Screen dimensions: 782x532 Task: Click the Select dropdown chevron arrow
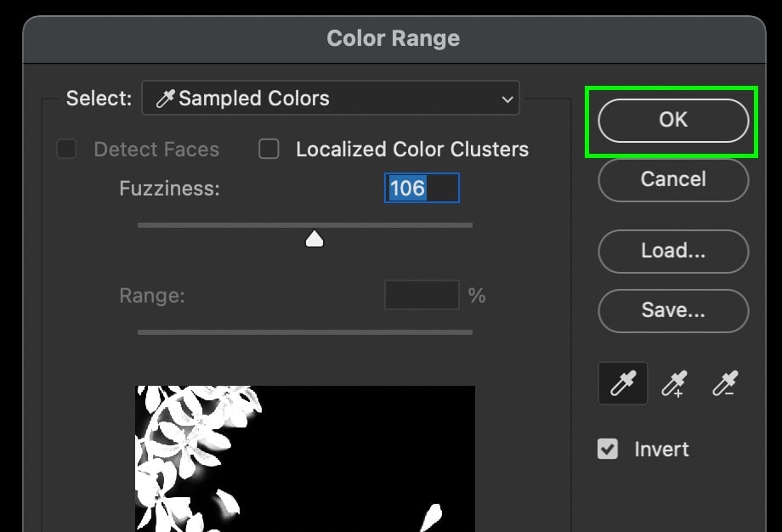coord(507,99)
